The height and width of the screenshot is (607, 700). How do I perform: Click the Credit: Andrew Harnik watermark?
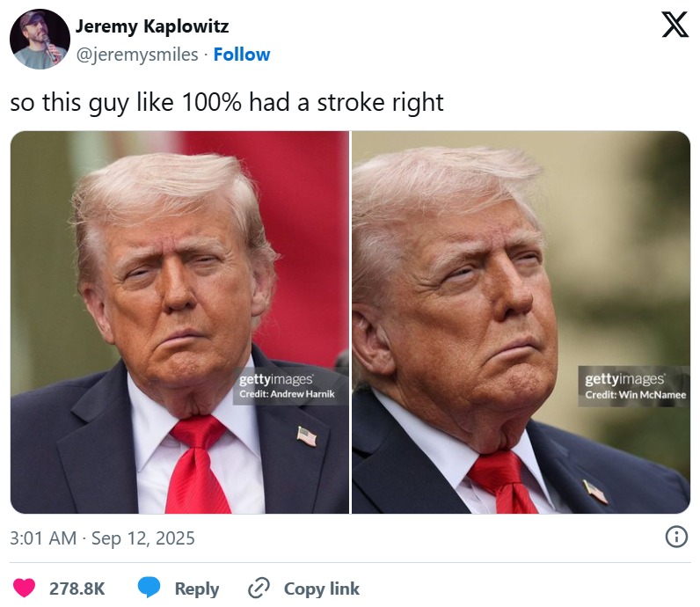click(287, 394)
